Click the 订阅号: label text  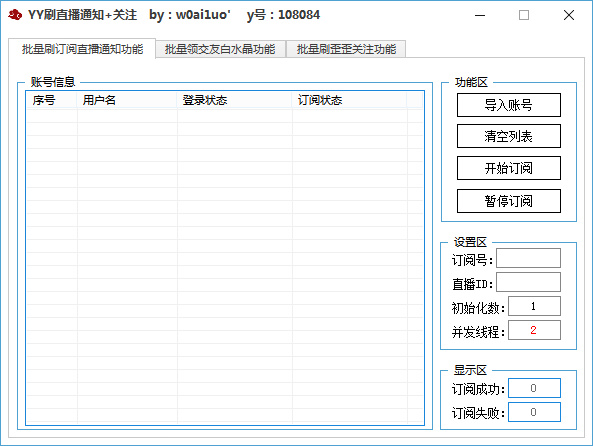pyautogui.click(x=472, y=260)
